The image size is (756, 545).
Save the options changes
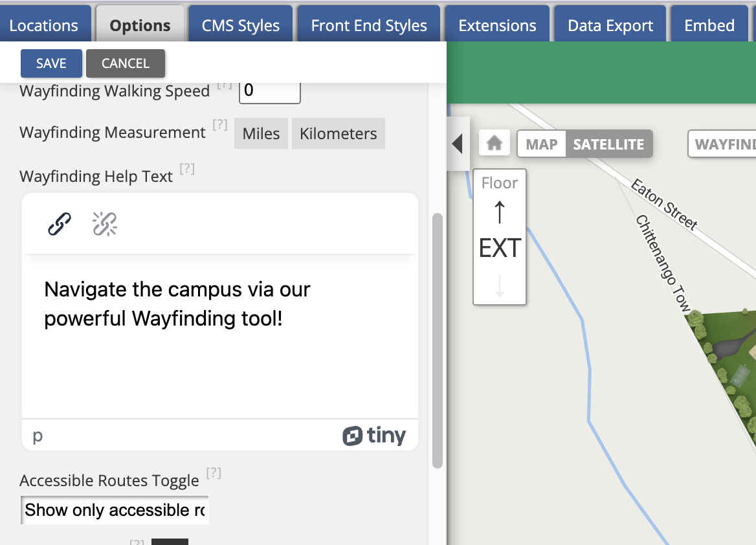tap(51, 63)
